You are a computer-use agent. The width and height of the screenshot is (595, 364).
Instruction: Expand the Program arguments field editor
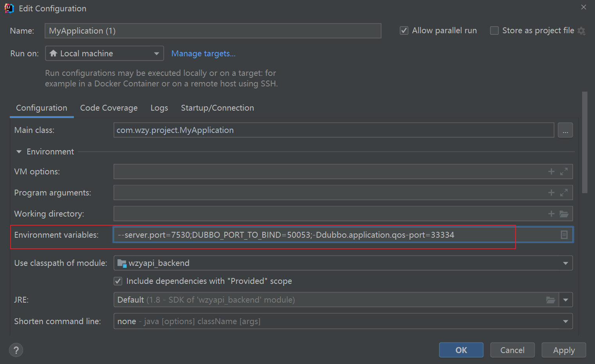pyautogui.click(x=564, y=193)
